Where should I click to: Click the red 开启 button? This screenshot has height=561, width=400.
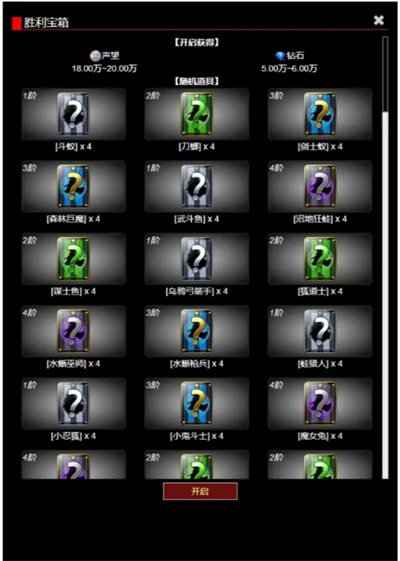click(200, 491)
